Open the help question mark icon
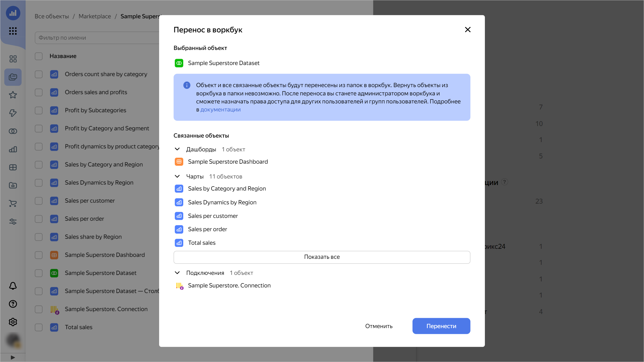 [13, 304]
